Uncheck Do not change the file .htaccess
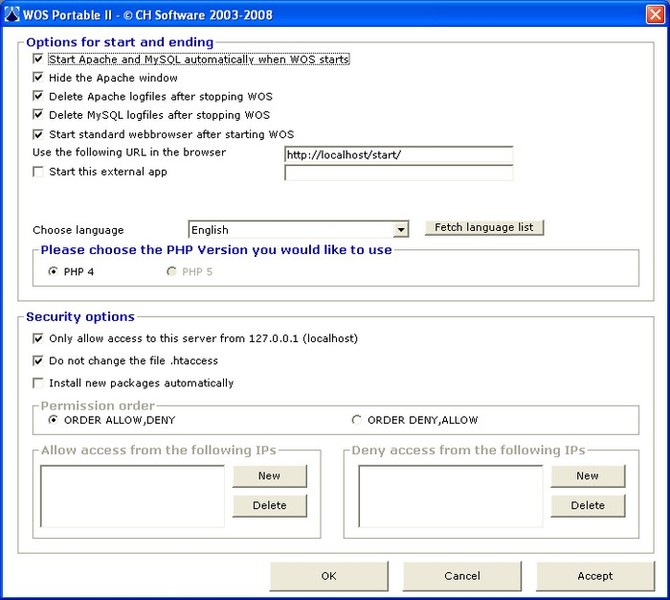This screenshot has width=670, height=600. 39,361
